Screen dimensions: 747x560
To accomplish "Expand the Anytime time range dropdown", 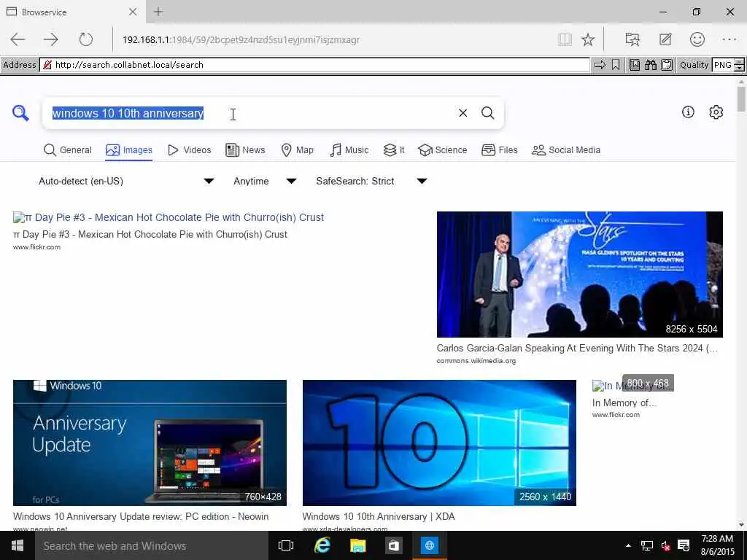I will 264,181.
